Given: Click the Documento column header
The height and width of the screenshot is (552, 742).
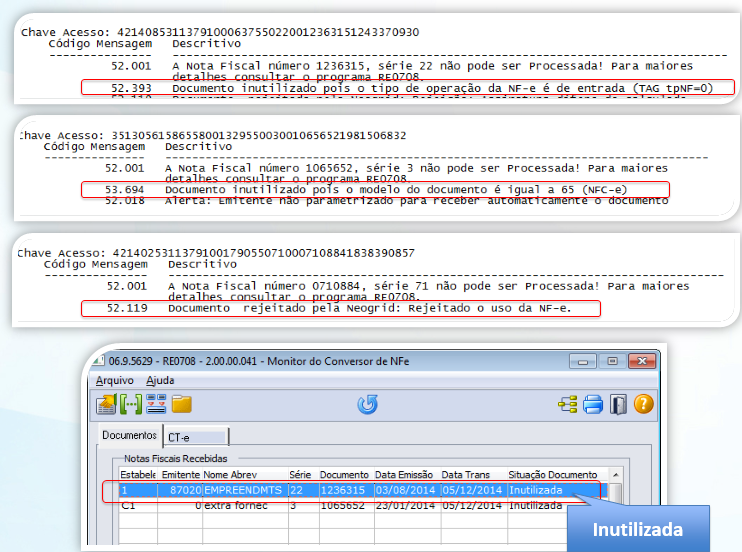Looking at the screenshot, I should [x=344, y=475].
